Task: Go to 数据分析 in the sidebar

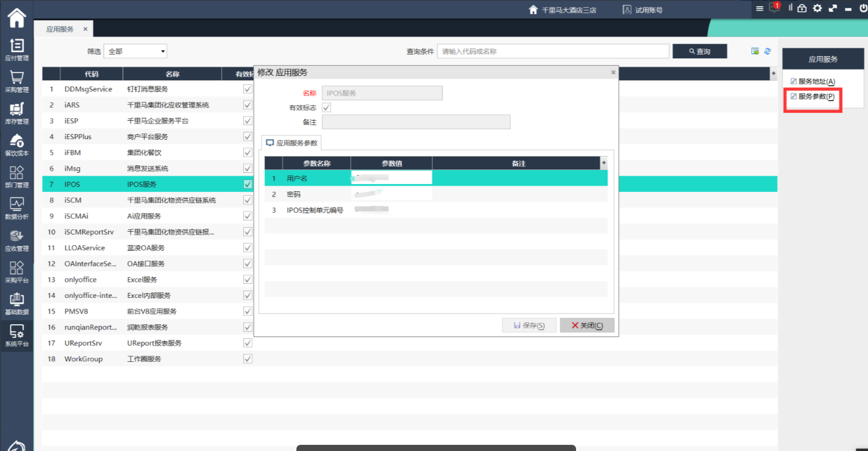Action: (16, 208)
